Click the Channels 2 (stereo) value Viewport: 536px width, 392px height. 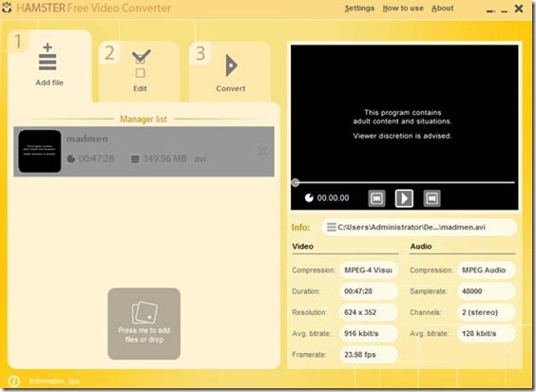click(x=487, y=312)
